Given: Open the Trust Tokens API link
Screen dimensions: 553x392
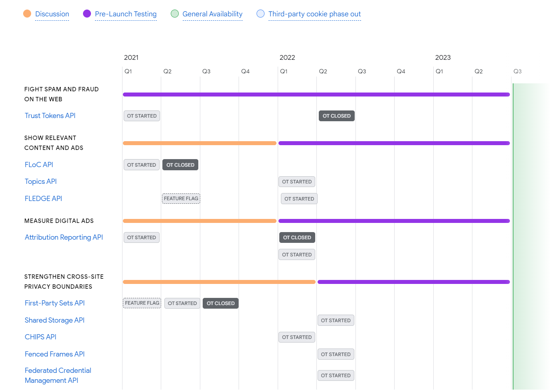Looking at the screenshot, I should 50,116.
